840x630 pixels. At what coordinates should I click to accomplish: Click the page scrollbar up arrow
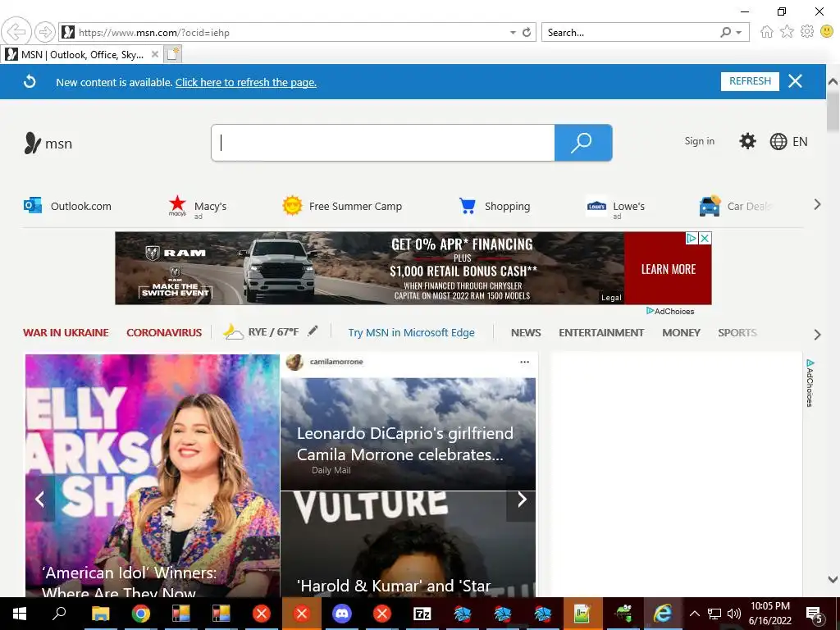click(x=833, y=82)
